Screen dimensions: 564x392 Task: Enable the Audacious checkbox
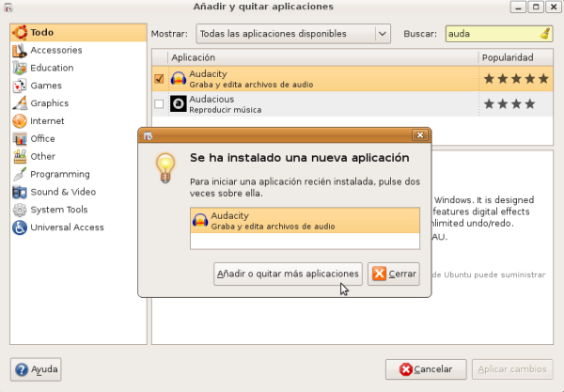point(159,103)
